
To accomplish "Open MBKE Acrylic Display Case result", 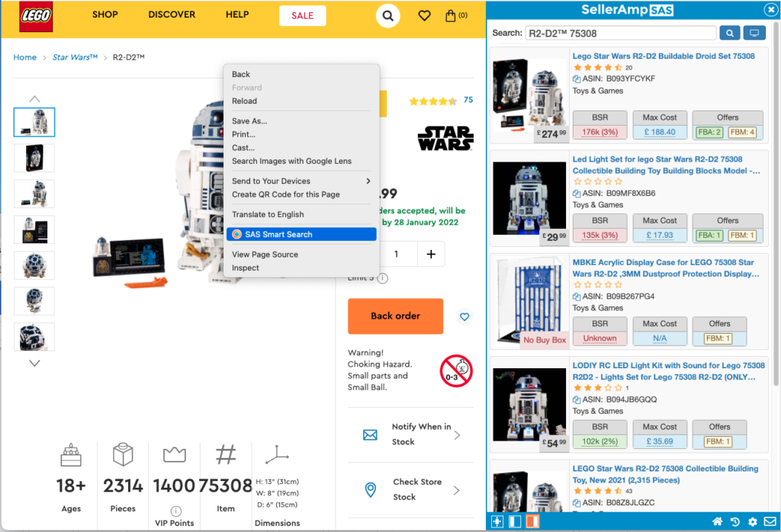I will [x=666, y=268].
